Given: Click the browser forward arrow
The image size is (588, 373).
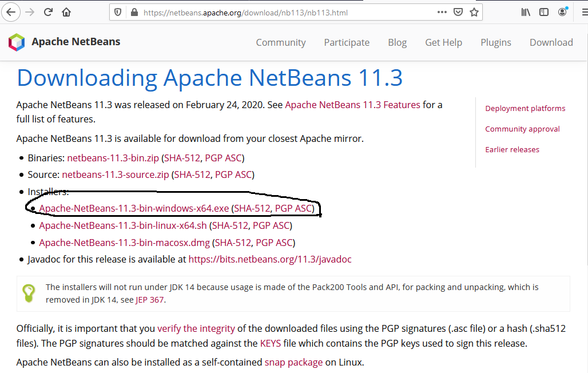Looking at the screenshot, I should pos(30,13).
